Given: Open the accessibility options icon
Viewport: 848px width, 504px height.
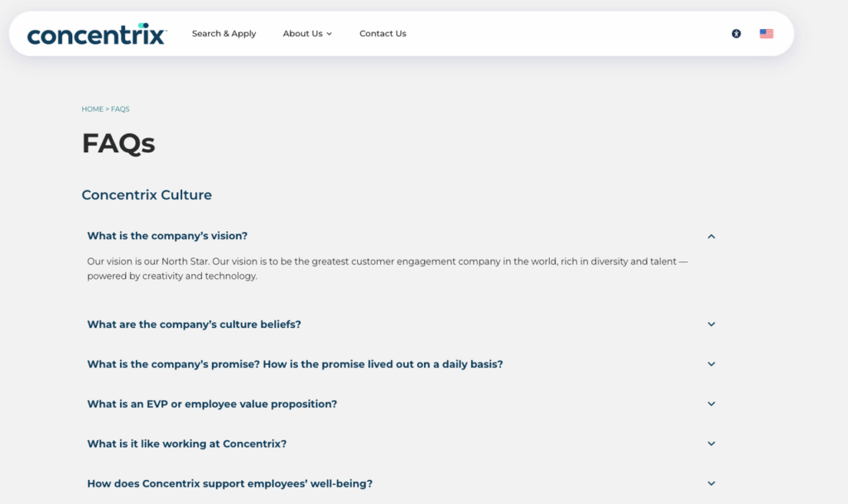Looking at the screenshot, I should pyautogui.click(x=735, y=33).
